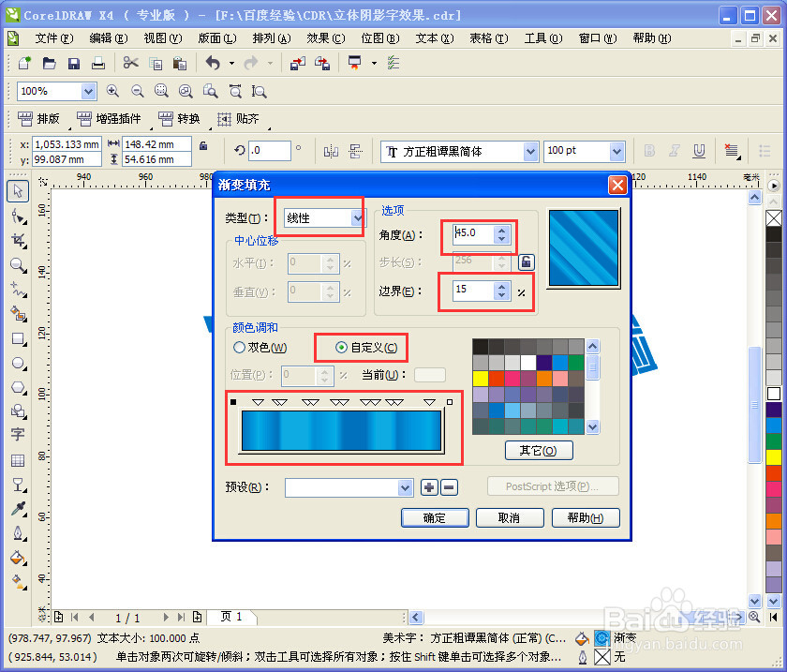Viewport: 787px width, 672px height.
Task: Select the Text tool in toolbox
Action: pyautogui.click(x=18, y=435)
